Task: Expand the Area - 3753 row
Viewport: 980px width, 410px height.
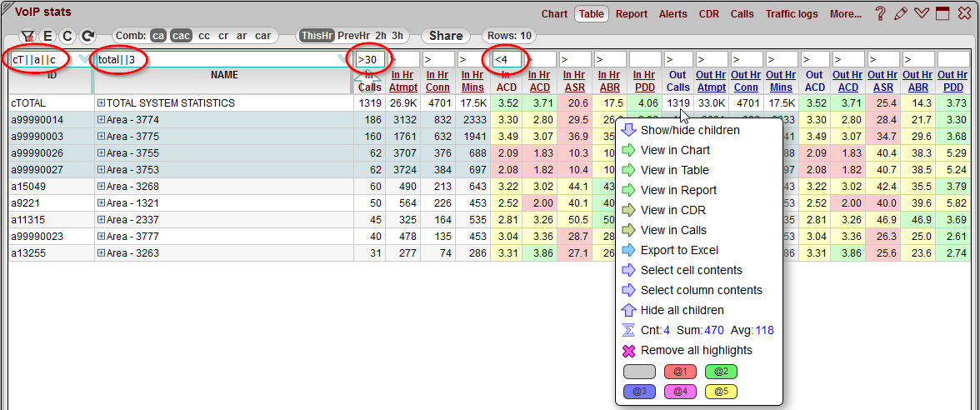Action: tap(102, 170)
